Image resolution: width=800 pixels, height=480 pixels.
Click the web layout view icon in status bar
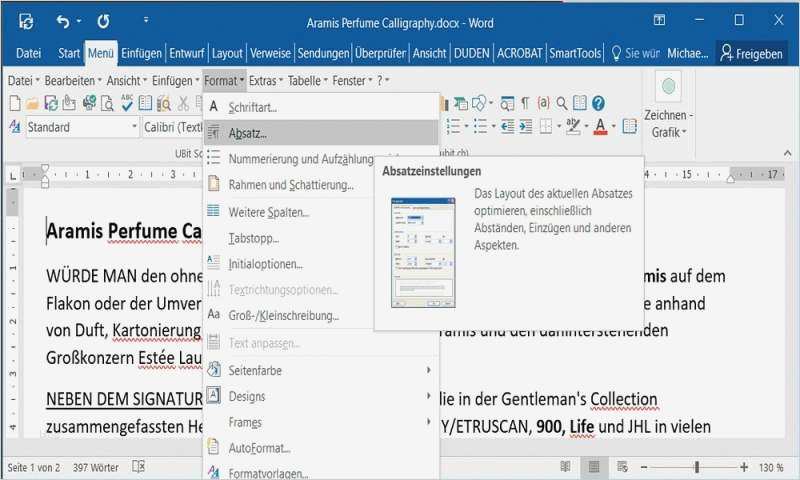point(622,466)
